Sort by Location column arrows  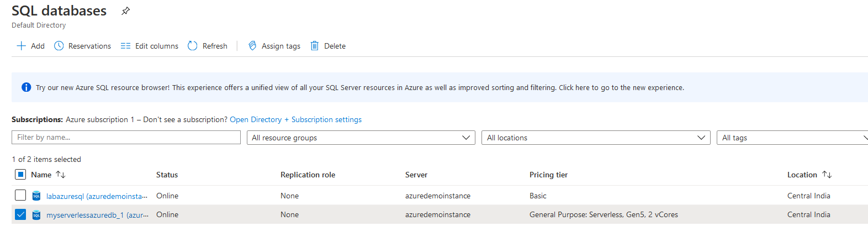tap(827, 175)
